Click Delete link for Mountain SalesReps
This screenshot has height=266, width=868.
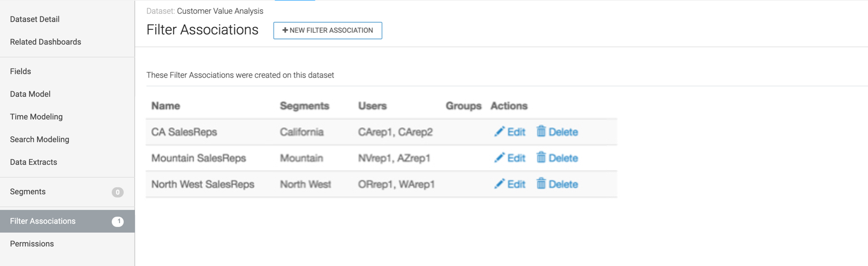click(x=563, y=158)
